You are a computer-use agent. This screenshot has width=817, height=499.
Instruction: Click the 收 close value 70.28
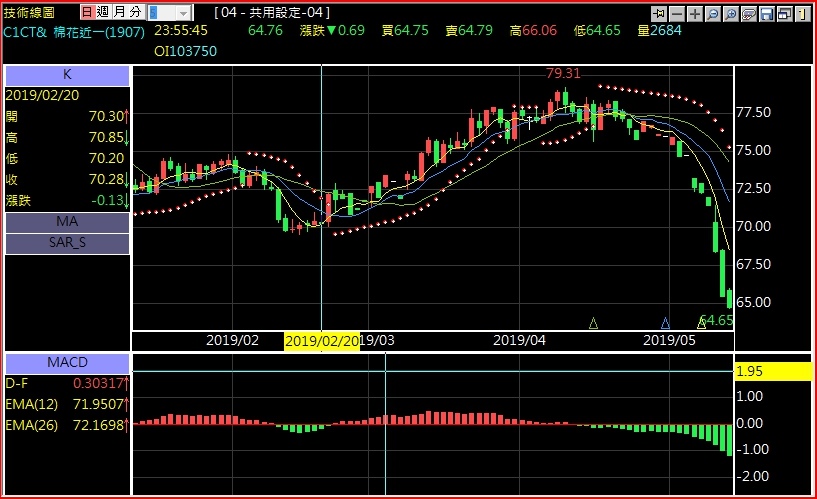point(106,180)
